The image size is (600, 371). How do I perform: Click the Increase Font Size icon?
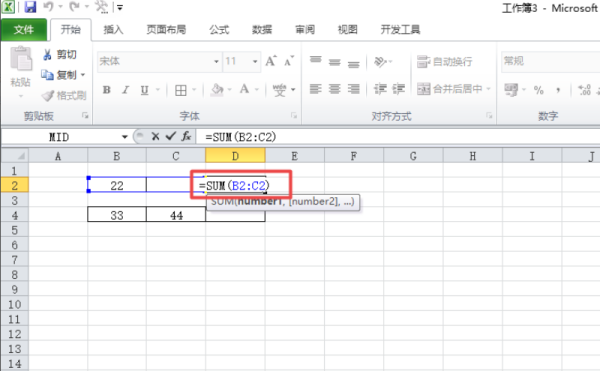pos(271,61)
